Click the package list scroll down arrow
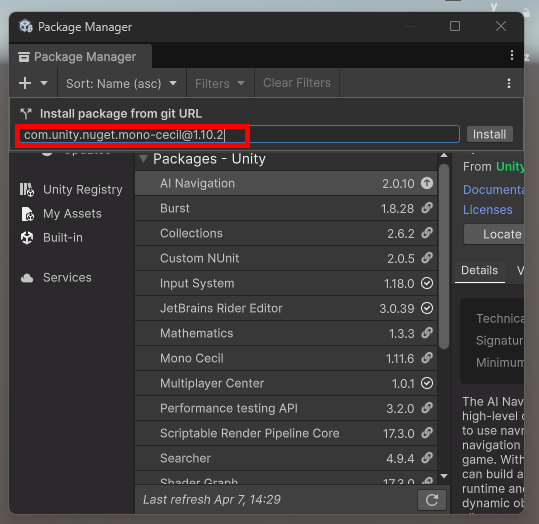 [x=444, y=476]
